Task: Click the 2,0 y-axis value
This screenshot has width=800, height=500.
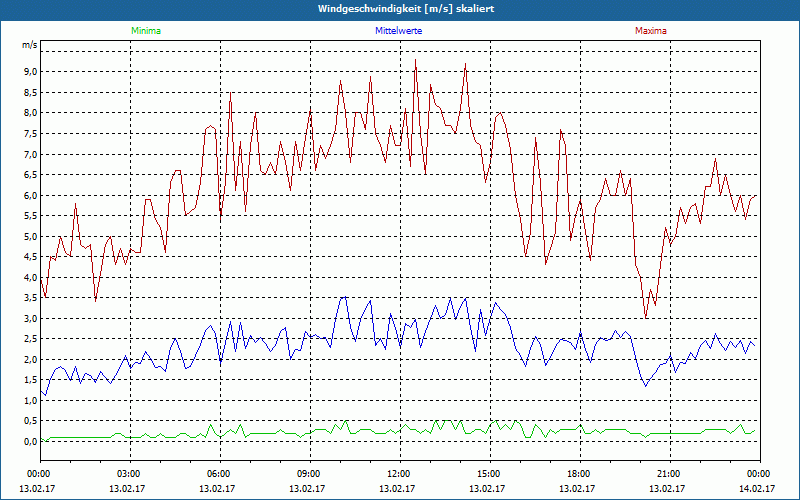Action: coord(31,360)
